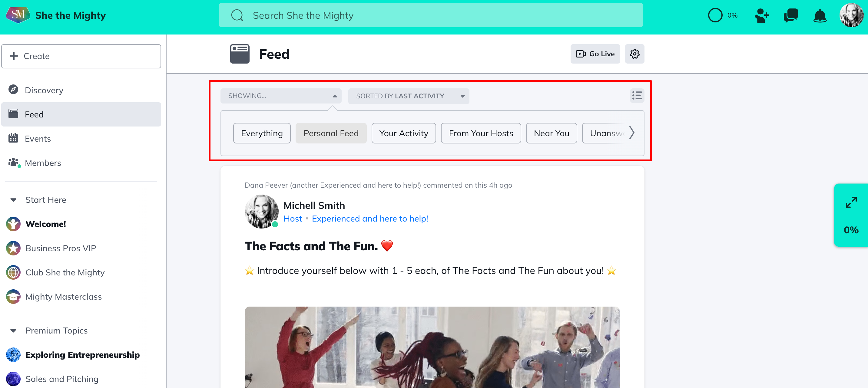Collapse the Start Here section
Screen dimensions: 868x388
pyautogui.click(x=14, y=200)
